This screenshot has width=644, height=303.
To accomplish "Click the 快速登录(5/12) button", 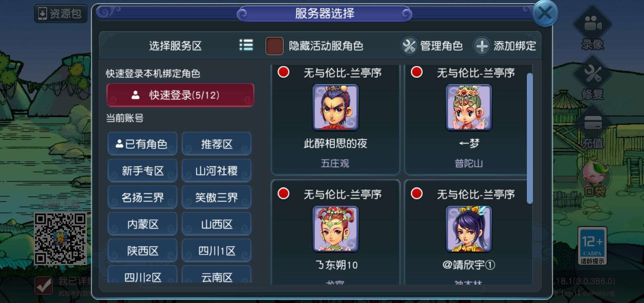I will [x=180, y=95].
